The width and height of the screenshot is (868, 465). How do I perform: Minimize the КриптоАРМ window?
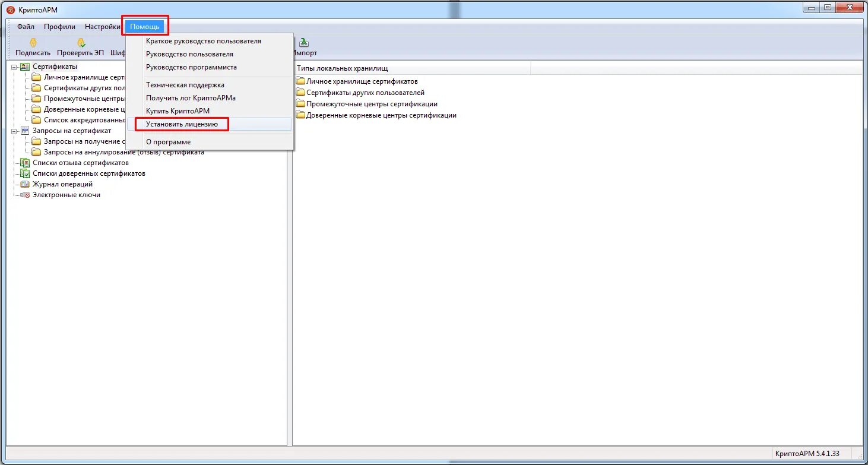coord(812,7)
